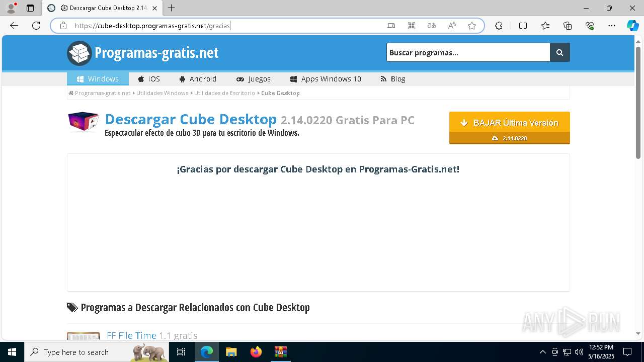The height and width of the screenshot is (362, 644).
Task: Launch Firefox from taskbar
Action: pyautogui.click(x=256, y=352)
